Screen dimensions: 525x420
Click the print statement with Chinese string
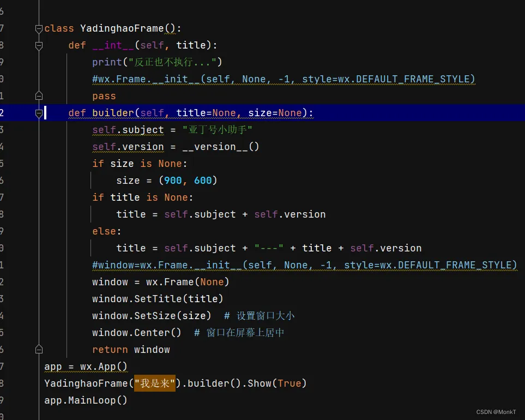coord(157,62)
